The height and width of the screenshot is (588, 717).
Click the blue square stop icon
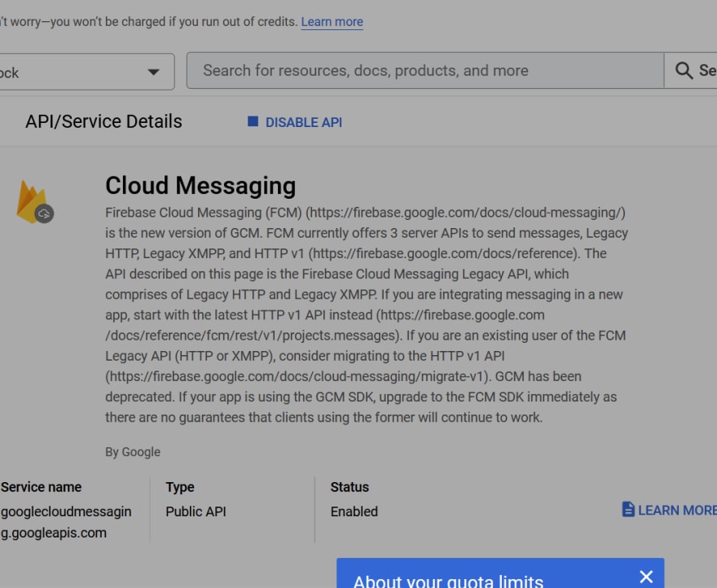click(x=253, y=121)
